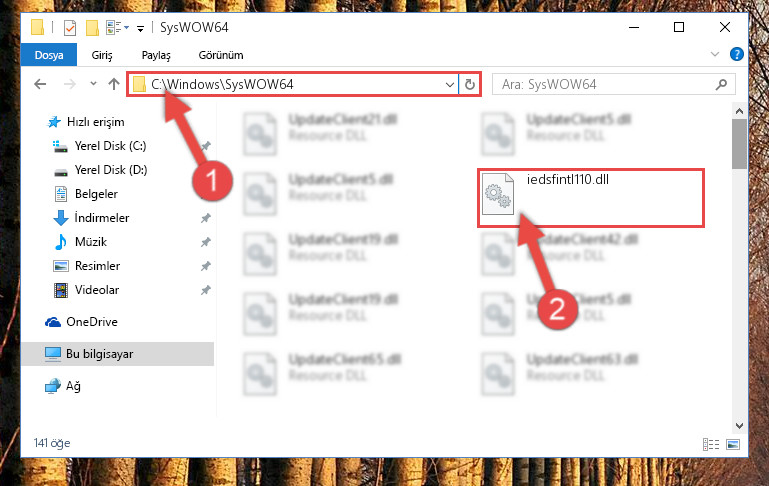Click the Ara: SysWOW64 search field

pyautogui.click(x=606, y=84)
